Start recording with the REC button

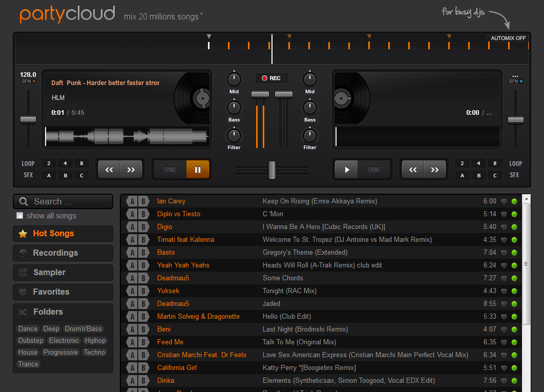point(271,78)
